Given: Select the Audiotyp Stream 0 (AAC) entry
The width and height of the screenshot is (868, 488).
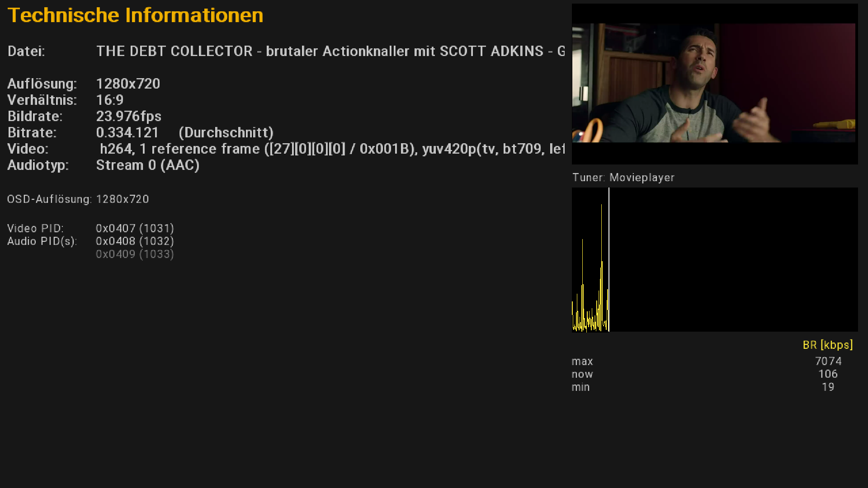Looking at the screenshot, I should click(x=147, y=165).
